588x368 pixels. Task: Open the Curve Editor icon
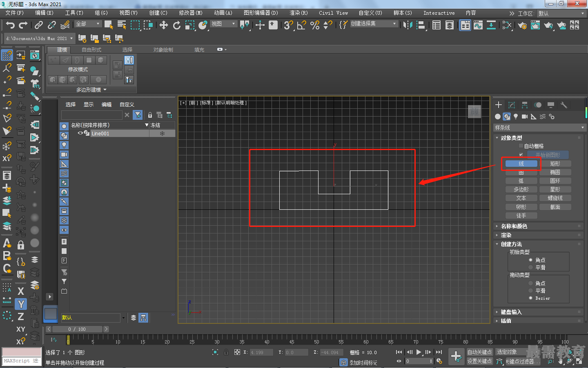pos(478,25)
